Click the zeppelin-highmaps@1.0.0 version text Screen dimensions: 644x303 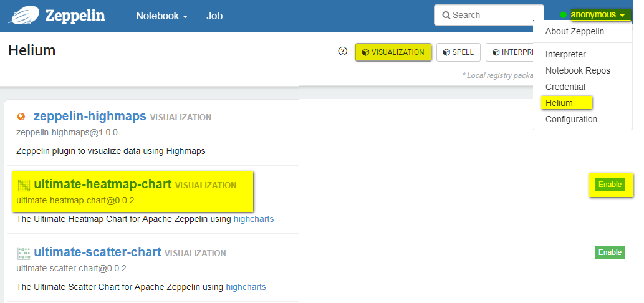tap(67, 133)
